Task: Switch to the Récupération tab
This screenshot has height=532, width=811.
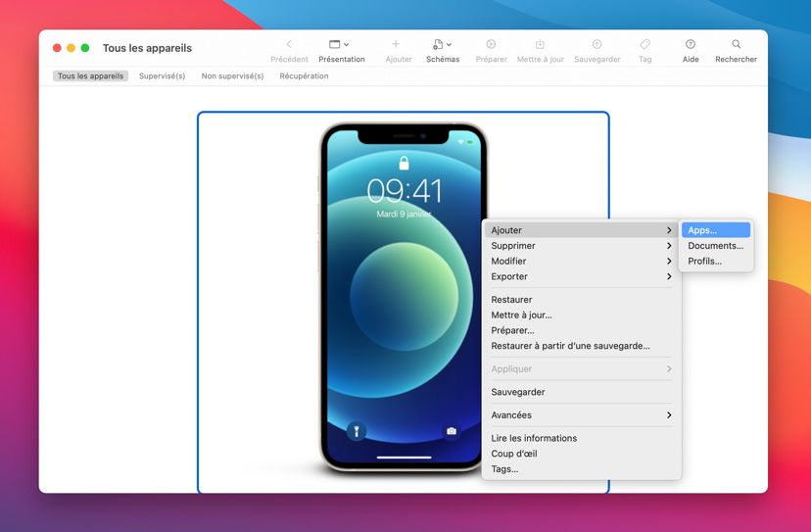Action: pyautogui.click(x=304, y=76)
